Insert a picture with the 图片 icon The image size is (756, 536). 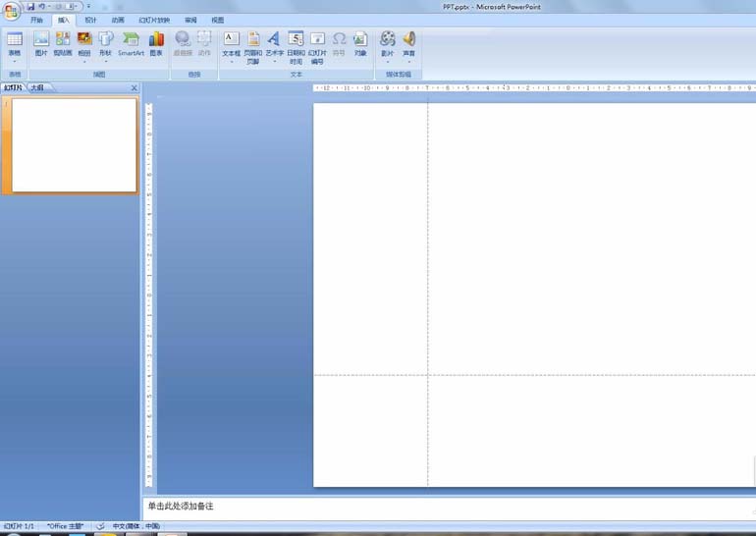[41, 44]
